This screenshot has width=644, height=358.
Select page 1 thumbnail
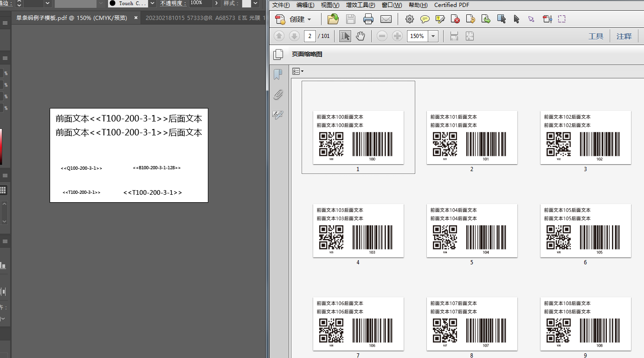coord(358,138)
